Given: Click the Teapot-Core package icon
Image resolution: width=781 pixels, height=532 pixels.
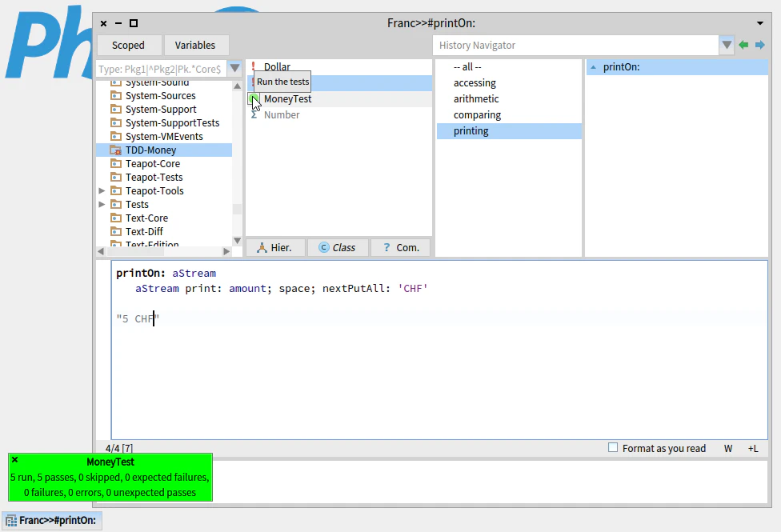Looking at the screenshot, I should 115,163.
